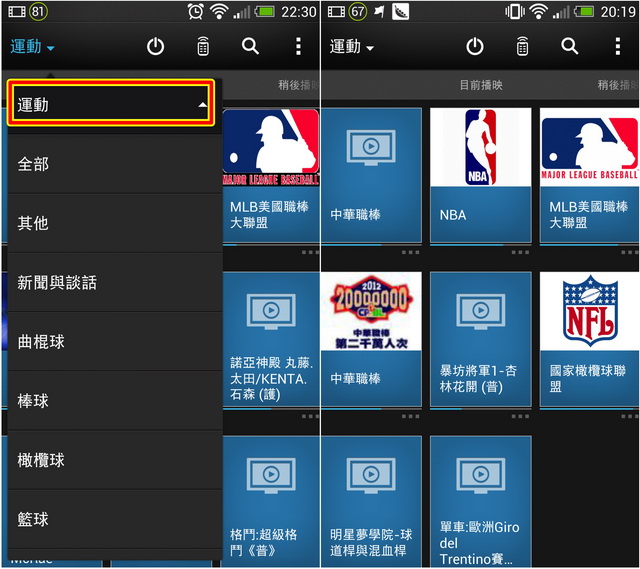The width and height of the screenshot is (640, 569).
Task: Tap three-dot options under 國家橄欖球聯盟 tile
Action: pos(630,416)
